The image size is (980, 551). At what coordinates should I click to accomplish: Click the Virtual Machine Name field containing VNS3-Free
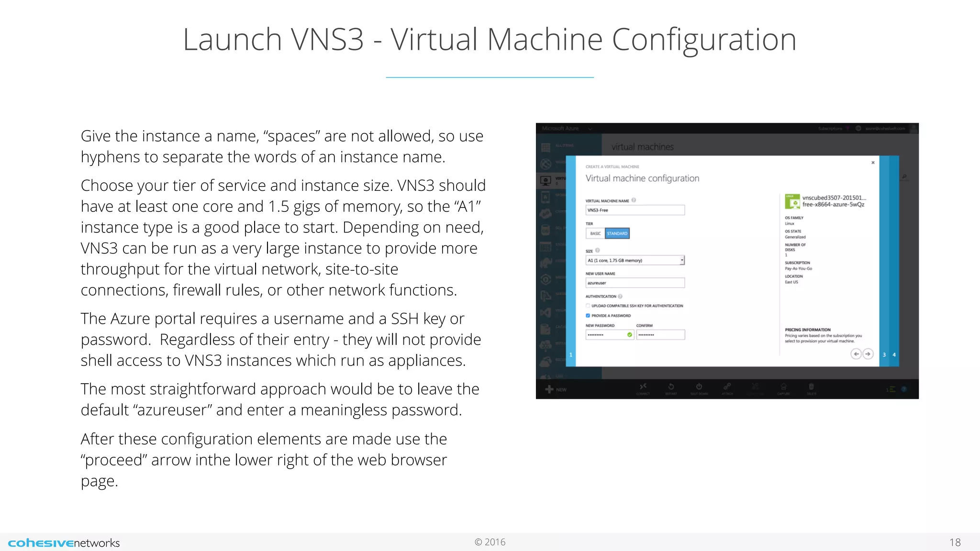point(635,210)
